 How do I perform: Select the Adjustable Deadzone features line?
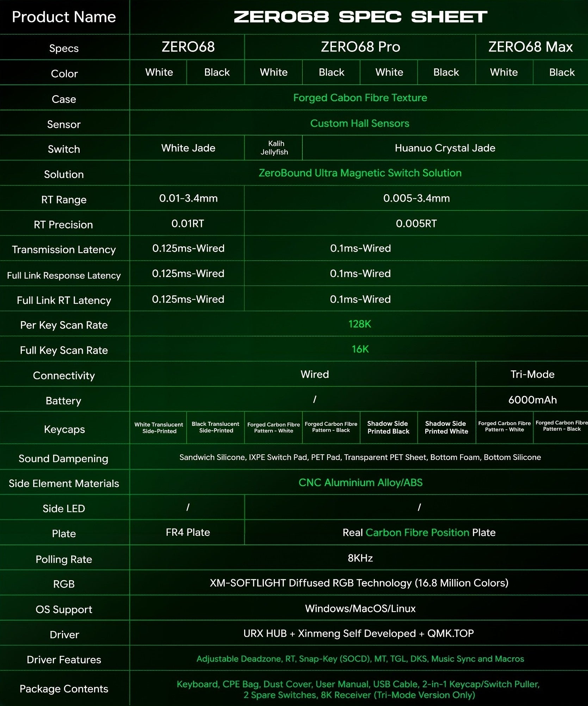tap(360, 659)
